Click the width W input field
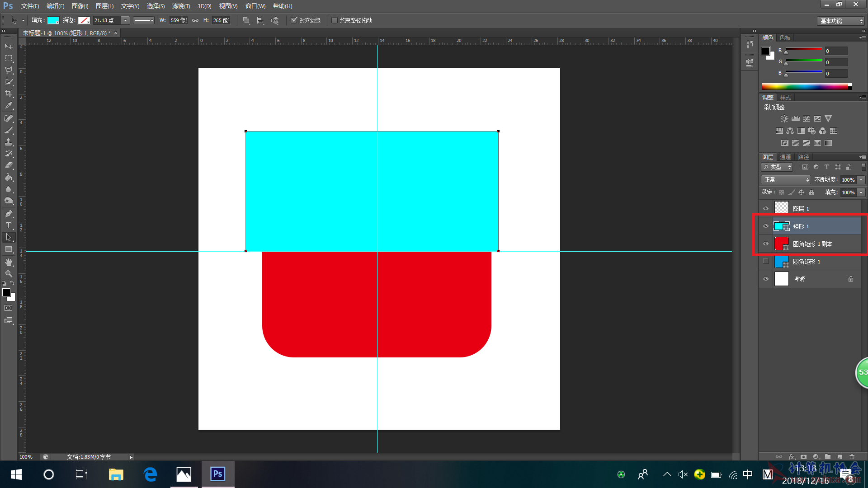The image size is (868, 488). click(x=178, y=20)
